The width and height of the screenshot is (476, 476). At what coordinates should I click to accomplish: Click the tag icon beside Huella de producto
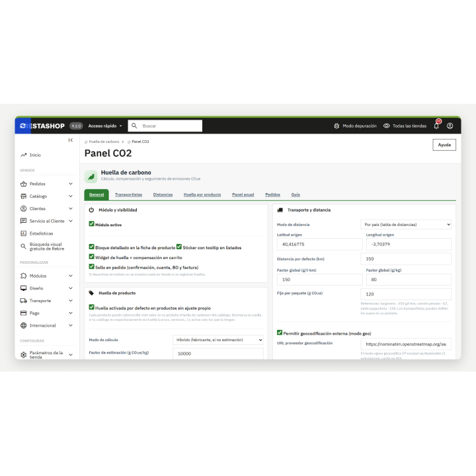(x=91, y=293)
